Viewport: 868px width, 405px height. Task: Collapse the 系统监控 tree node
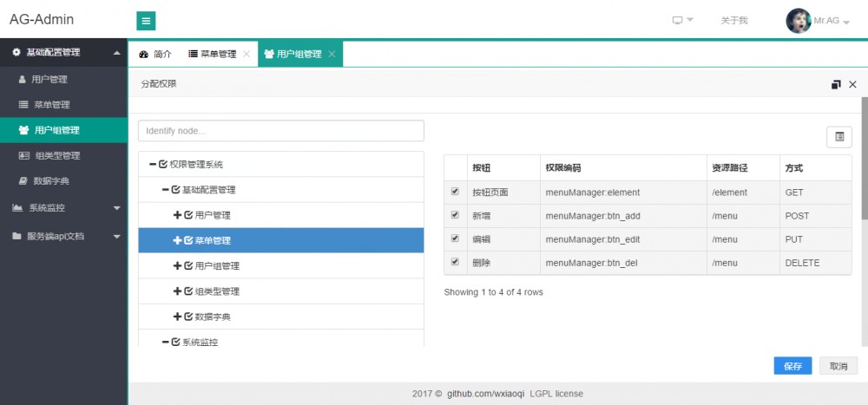(166, 343)
